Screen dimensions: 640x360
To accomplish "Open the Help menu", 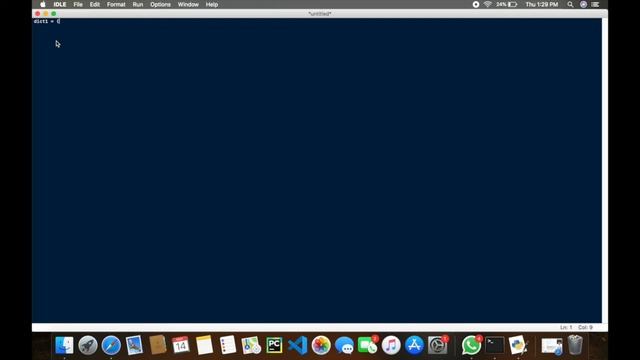I will point(212,4).
